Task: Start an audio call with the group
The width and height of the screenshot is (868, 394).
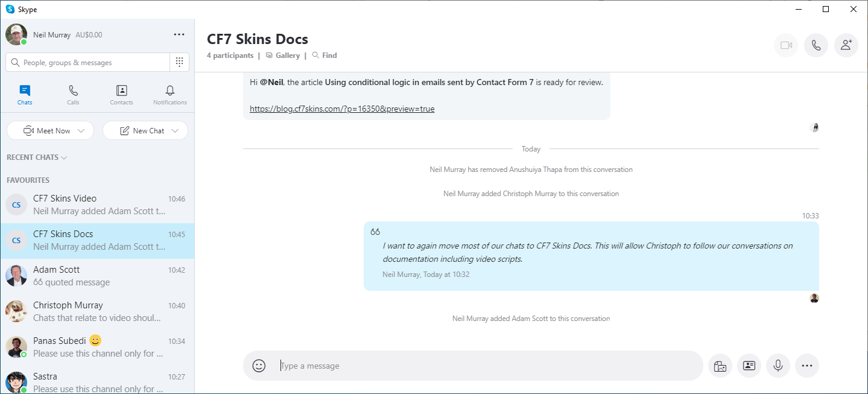Action: [x=816, y=45]
